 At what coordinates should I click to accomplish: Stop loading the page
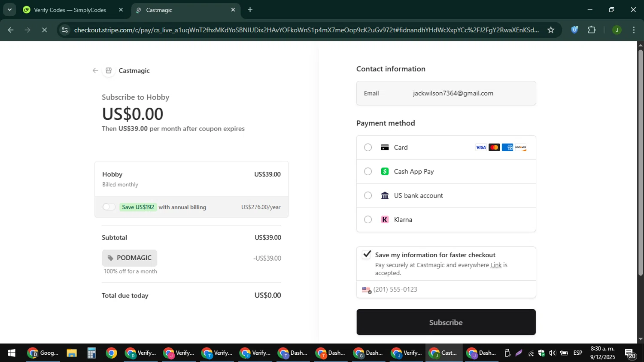tap(44, 30)
